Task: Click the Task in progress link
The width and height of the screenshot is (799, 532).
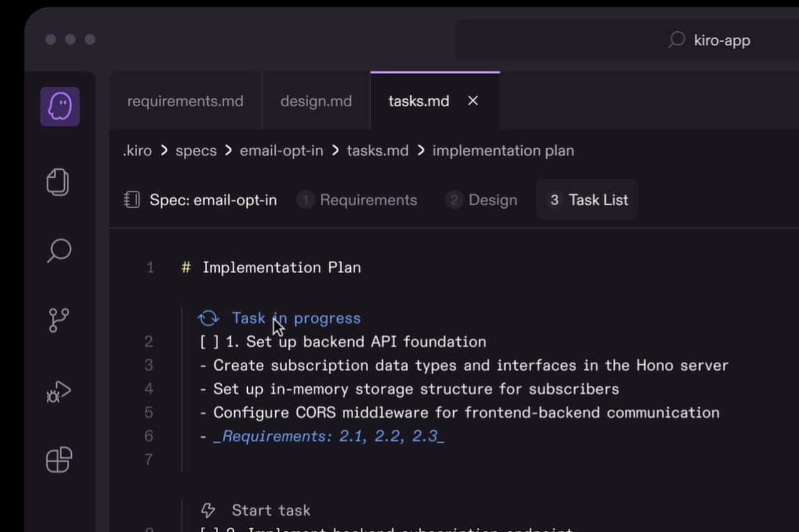Action: (x=297, y=318)
